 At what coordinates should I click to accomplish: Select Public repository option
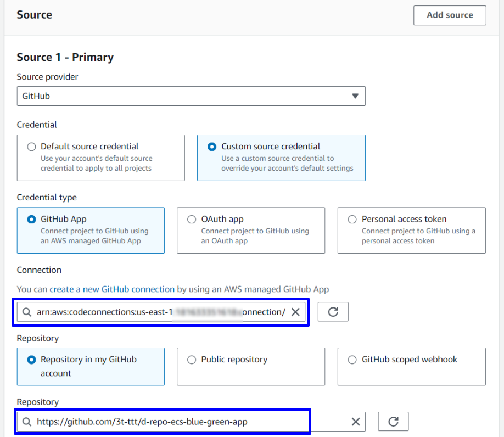pos(192,360)
